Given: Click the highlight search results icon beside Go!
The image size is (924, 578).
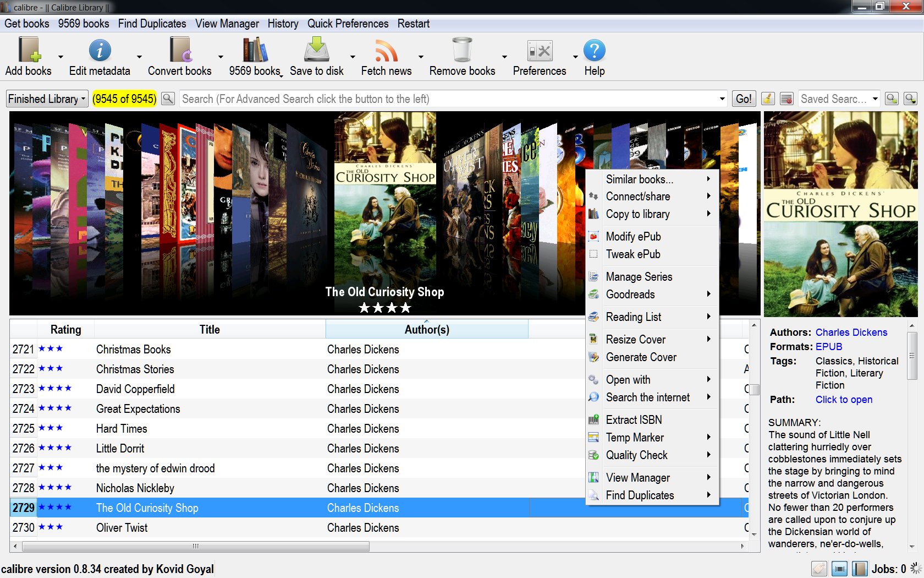Looking at the screenshot, I should [787, 99].
